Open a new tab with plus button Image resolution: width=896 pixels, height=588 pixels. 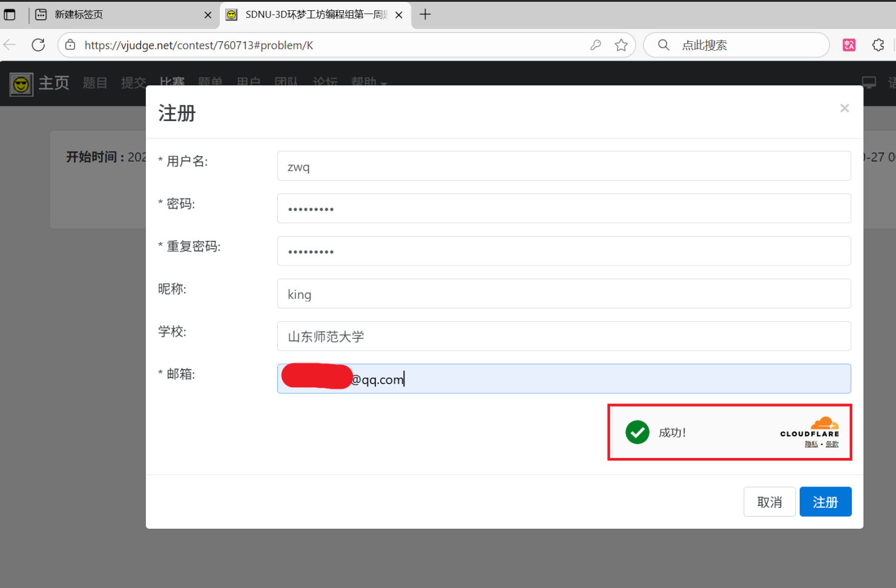point(425,15)
